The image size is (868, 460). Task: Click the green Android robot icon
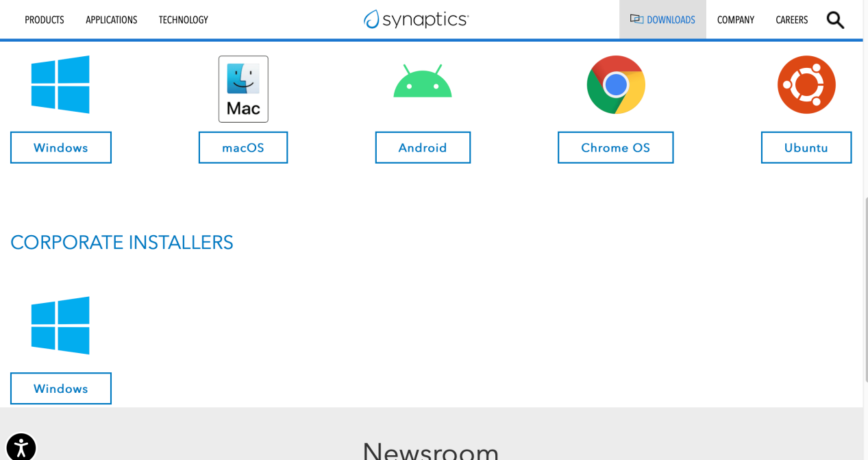click(x=423, y=81)
